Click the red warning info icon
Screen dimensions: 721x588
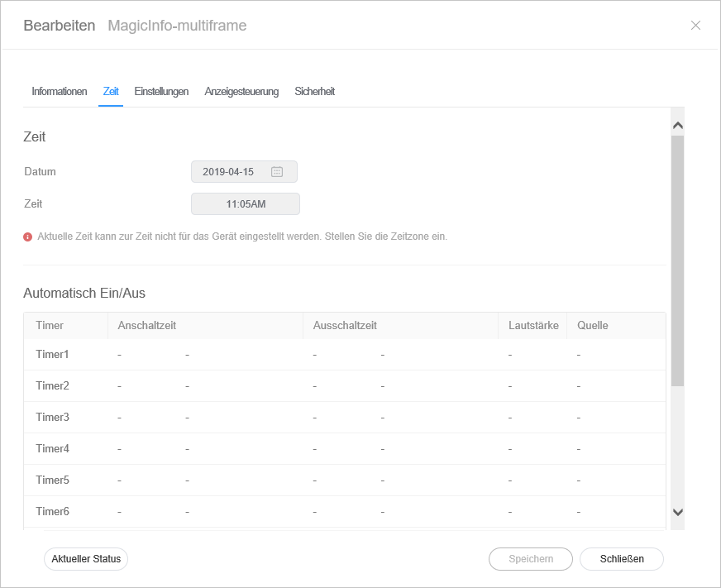pyautogui.click(x=28, y=237)
